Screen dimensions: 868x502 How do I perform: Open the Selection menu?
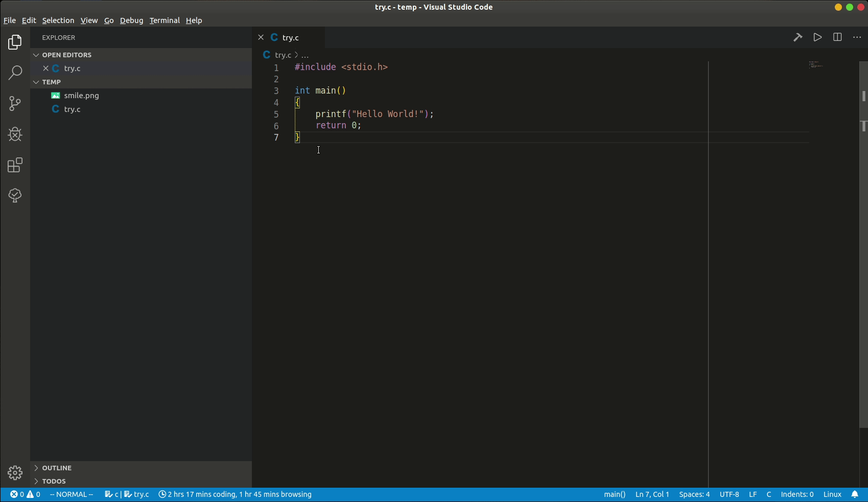point(58,20)
